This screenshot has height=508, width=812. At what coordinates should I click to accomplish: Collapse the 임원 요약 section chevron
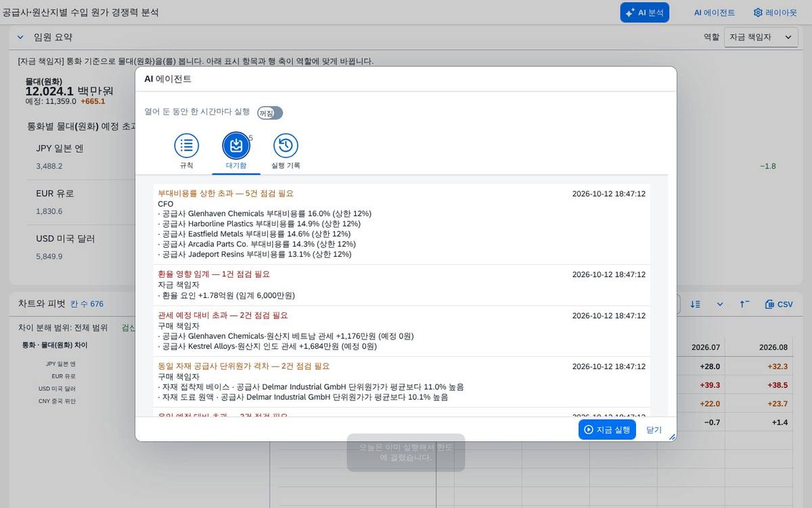[x=20, y=37]
